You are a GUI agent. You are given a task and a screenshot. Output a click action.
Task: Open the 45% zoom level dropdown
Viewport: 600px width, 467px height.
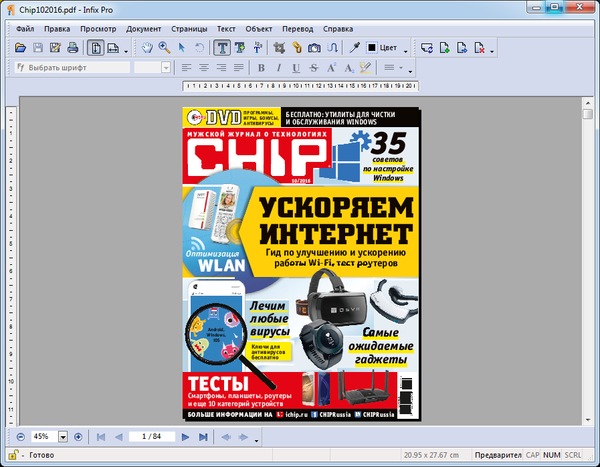[63, 437]
